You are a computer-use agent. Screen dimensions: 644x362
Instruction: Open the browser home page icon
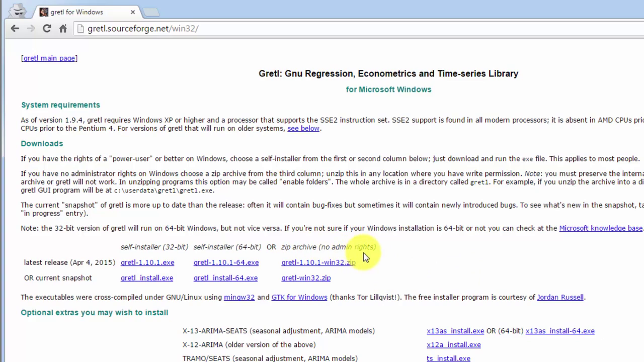coord(63,29)
